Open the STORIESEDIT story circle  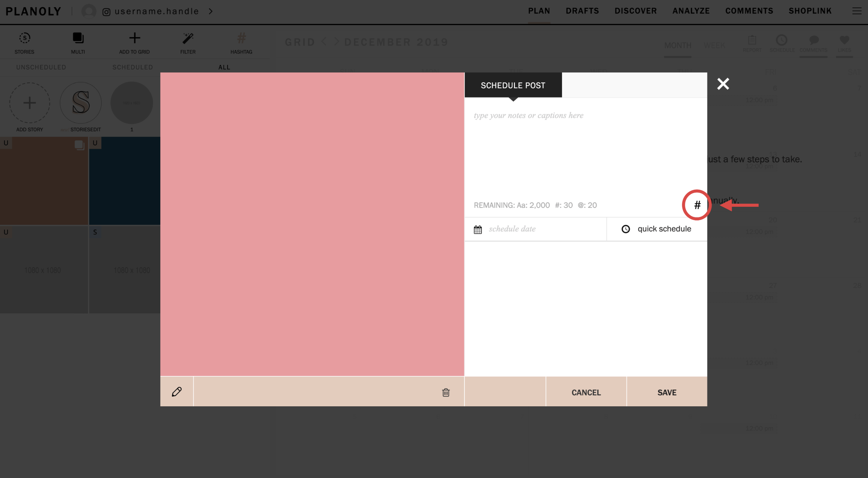tap(80, 103)
